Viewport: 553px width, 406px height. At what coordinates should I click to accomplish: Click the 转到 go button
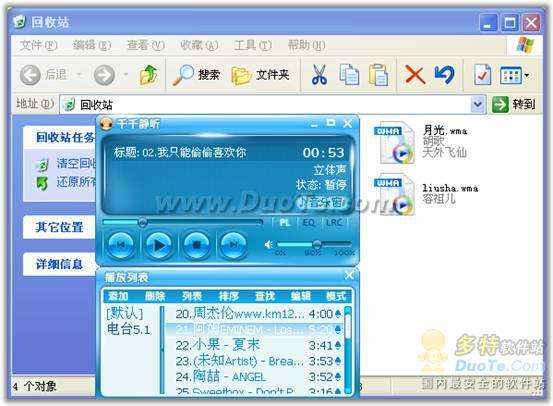pos(514,104)
